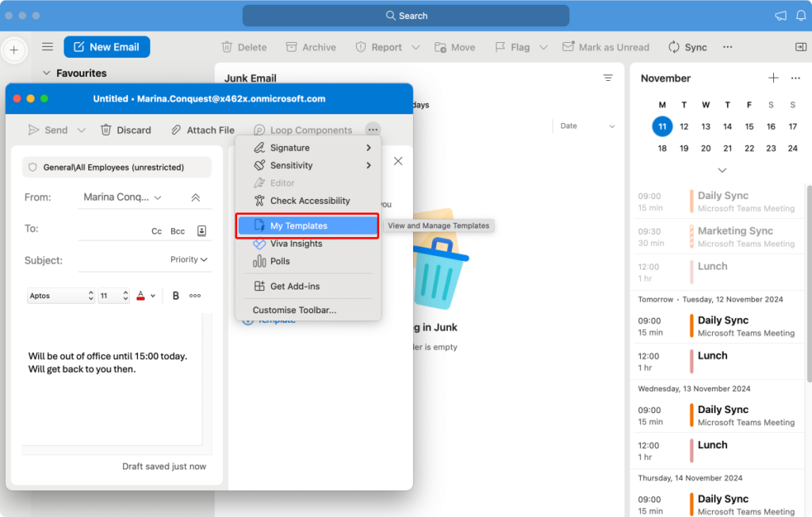The image size is (812, 517).
Task: Collapse header fields with double chevron
Action: click(x=196, y=197)
